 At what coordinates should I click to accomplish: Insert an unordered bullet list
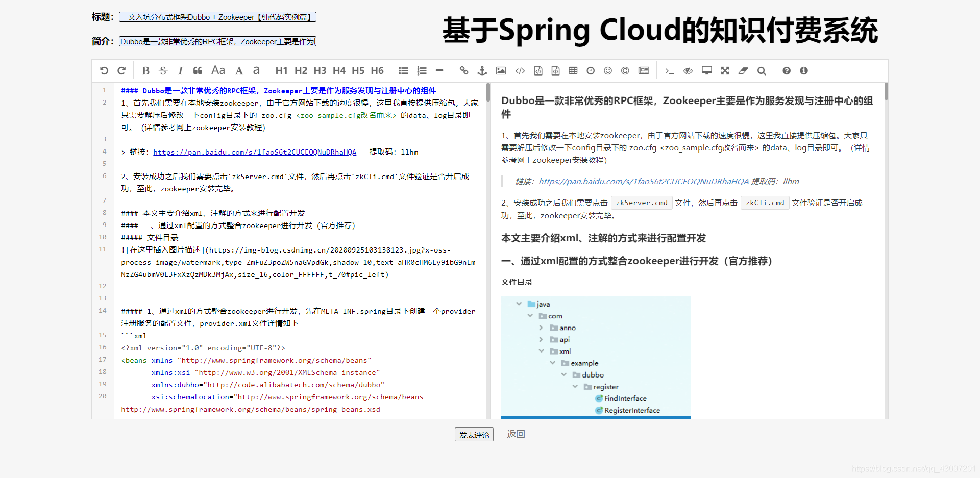pyautogui.click(x=403, y=71)
